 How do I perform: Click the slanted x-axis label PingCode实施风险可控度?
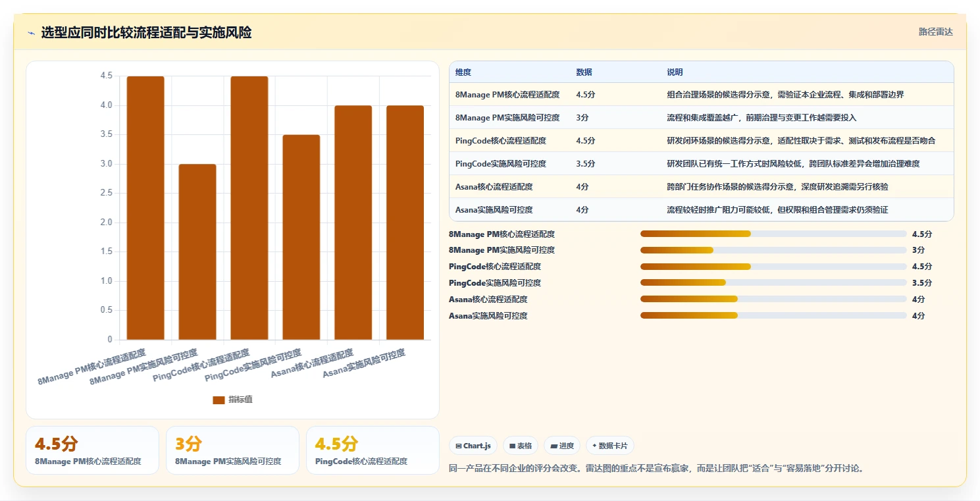pos(253,365)
